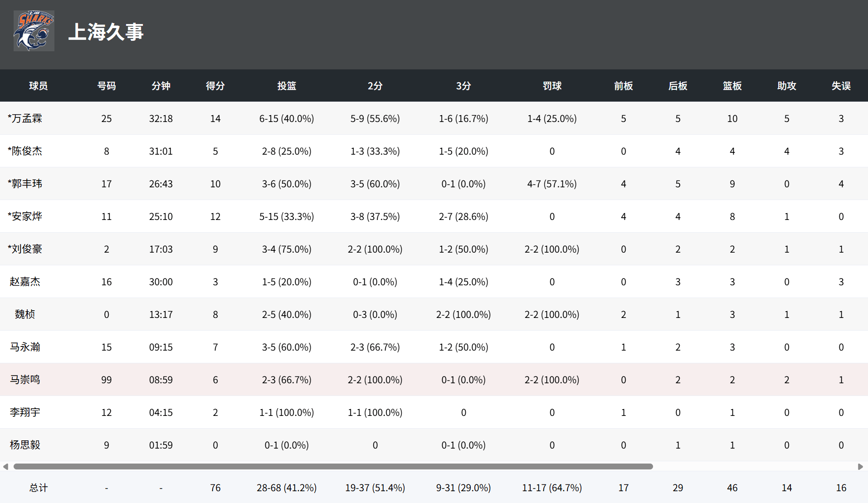Click total points 76

coord(215,488)
